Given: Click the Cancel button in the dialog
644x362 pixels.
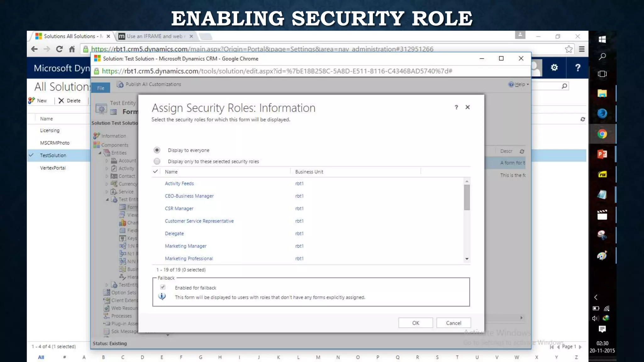Looking at the screenshot, I should pos(453,323).
